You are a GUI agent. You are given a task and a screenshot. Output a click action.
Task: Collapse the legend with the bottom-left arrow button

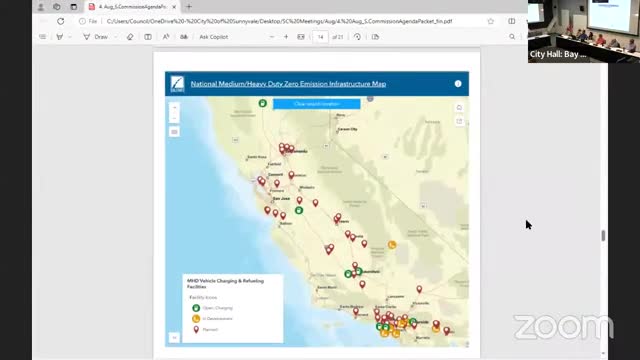[x=174, y=338]
